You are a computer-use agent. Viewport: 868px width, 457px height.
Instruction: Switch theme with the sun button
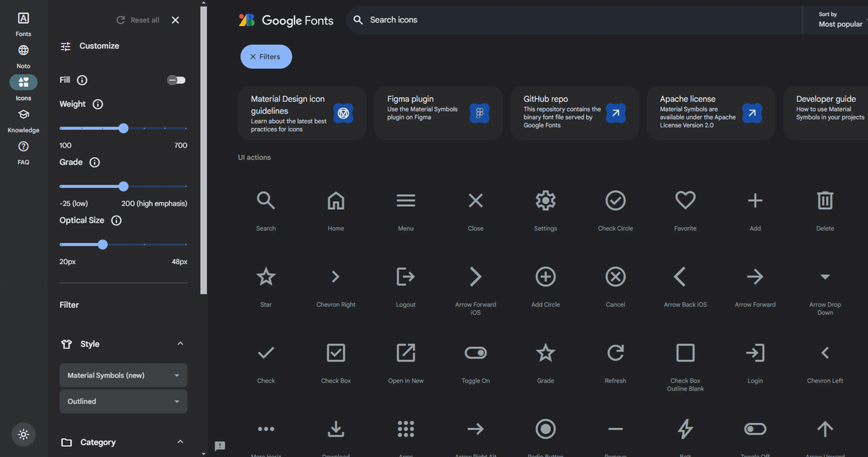24,435
